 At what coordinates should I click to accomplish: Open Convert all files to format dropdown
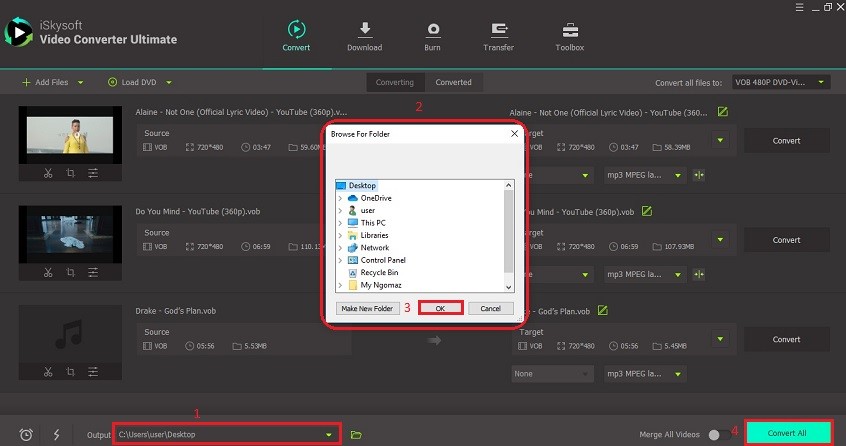[821, 82]
